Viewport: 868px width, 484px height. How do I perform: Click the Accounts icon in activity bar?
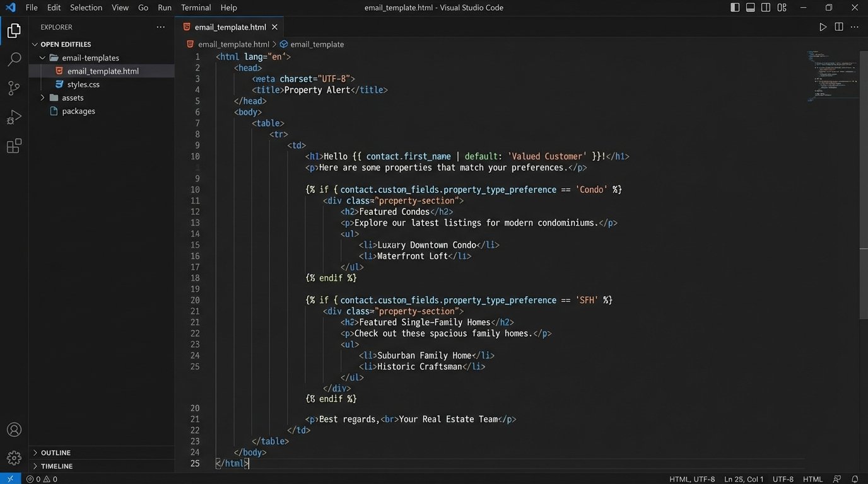coord(14,430)
